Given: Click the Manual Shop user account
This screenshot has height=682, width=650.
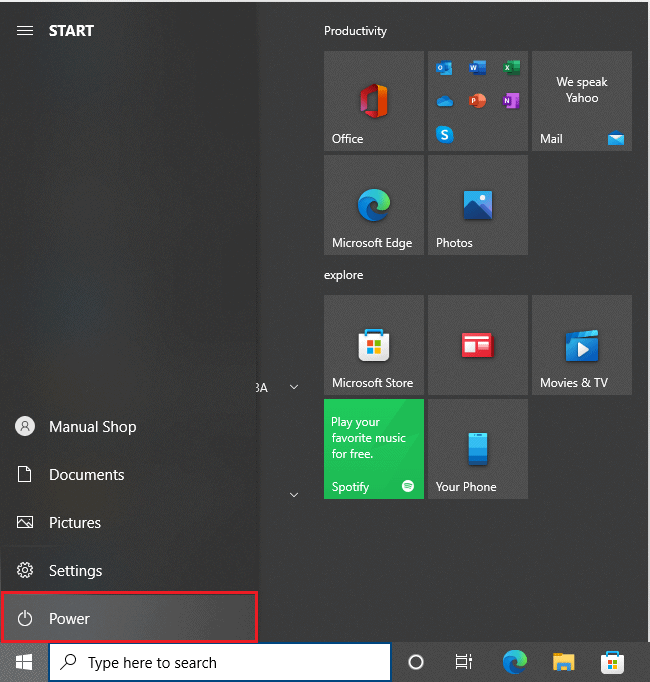Looking at the screenshot, I should [91, 427].
